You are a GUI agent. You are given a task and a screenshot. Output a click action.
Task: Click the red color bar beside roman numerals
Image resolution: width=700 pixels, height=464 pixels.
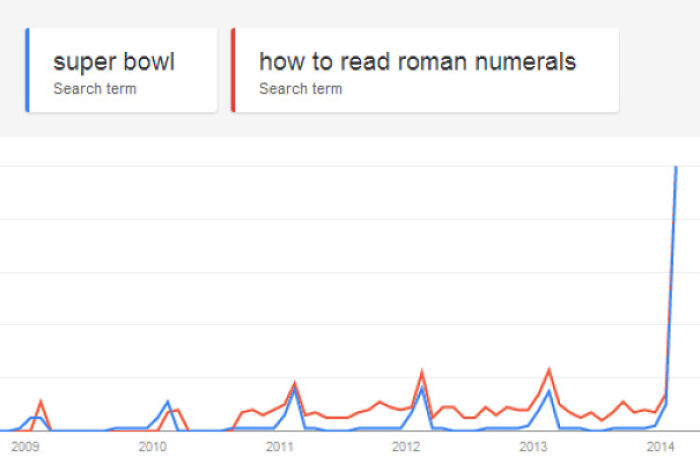pos(233,70)
